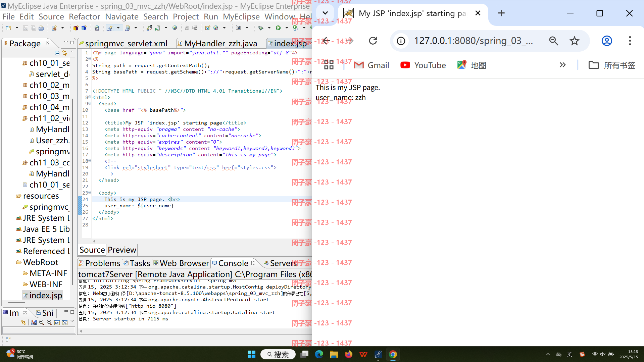Image resolution: width=644 pixels, height=362 pixels.
Task: Open the MyEclipse menu
Action: [241, 17]
